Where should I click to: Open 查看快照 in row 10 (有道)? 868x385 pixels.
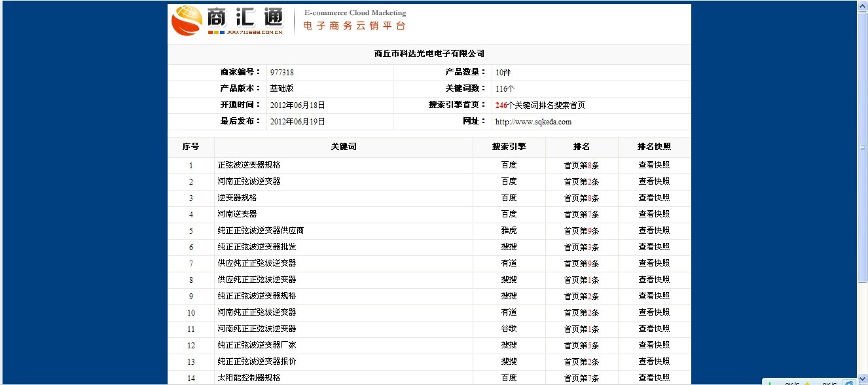click(x=654, y=312)
